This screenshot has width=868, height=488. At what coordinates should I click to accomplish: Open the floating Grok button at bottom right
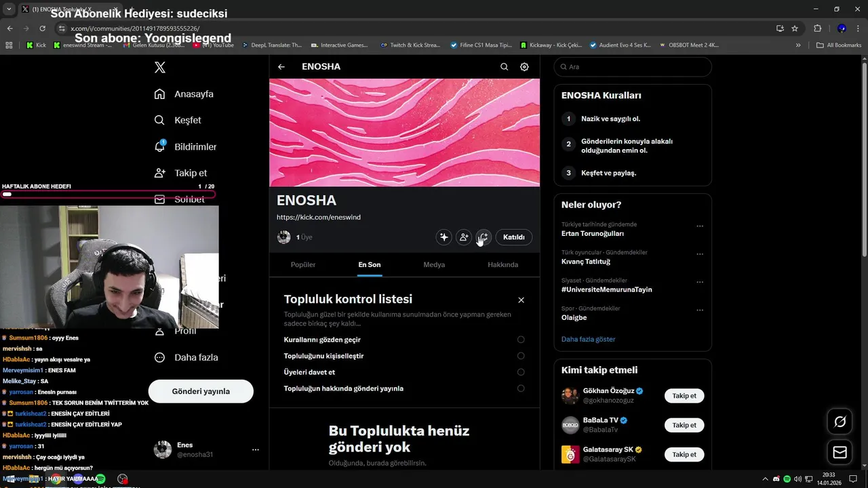pos(840,422)
